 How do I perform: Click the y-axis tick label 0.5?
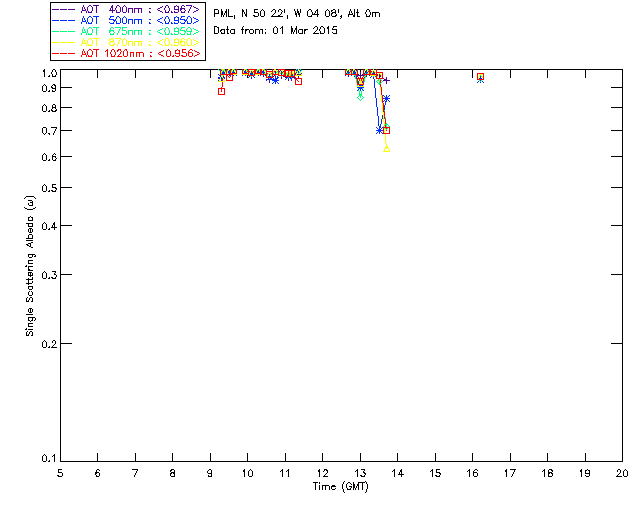coord(49,188)
